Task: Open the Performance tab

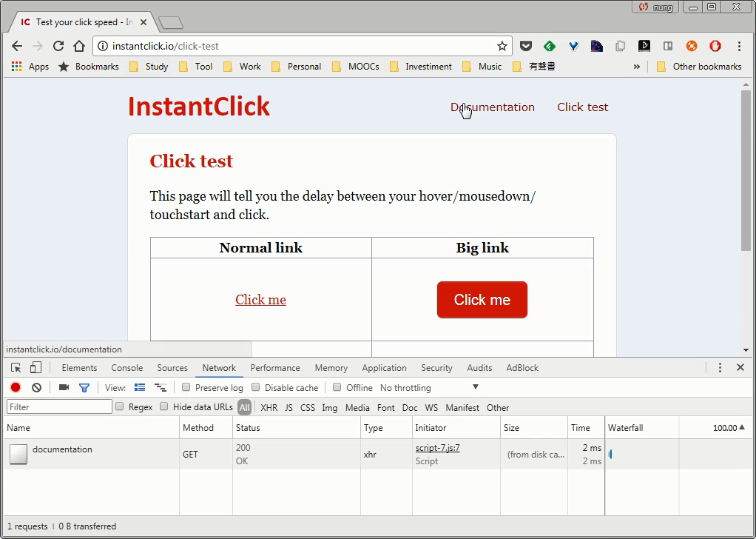Action: click(x=275, y=368)
